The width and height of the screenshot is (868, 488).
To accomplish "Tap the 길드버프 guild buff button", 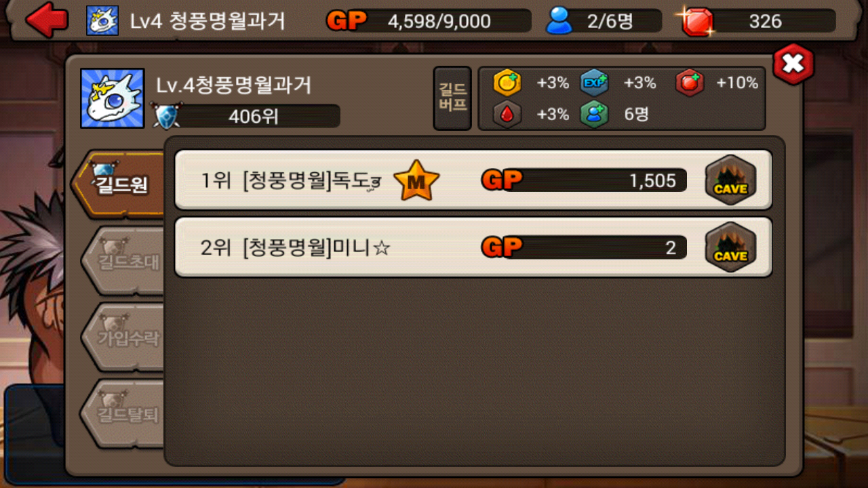I will 452,98.
